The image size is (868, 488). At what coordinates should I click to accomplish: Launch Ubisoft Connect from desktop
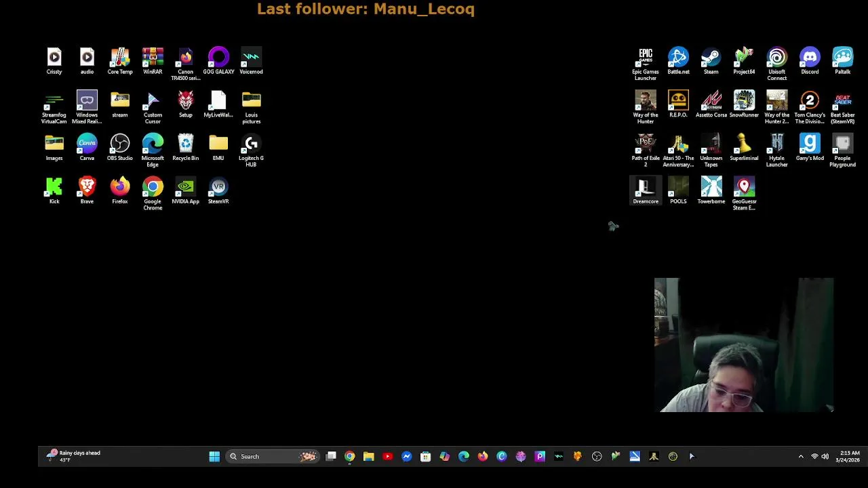[777, 64]
